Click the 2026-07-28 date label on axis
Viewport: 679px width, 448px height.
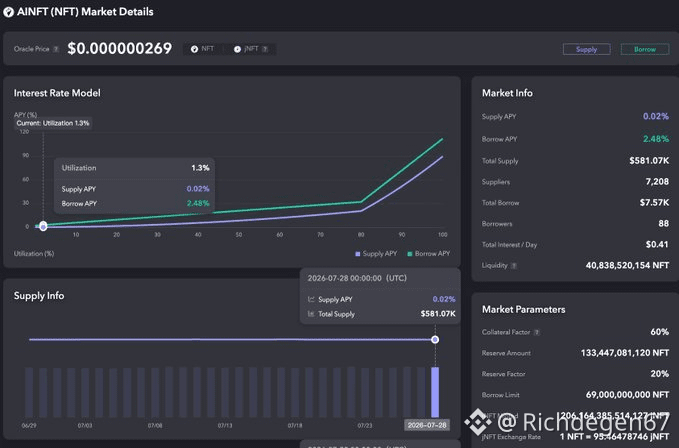(427, 425)
